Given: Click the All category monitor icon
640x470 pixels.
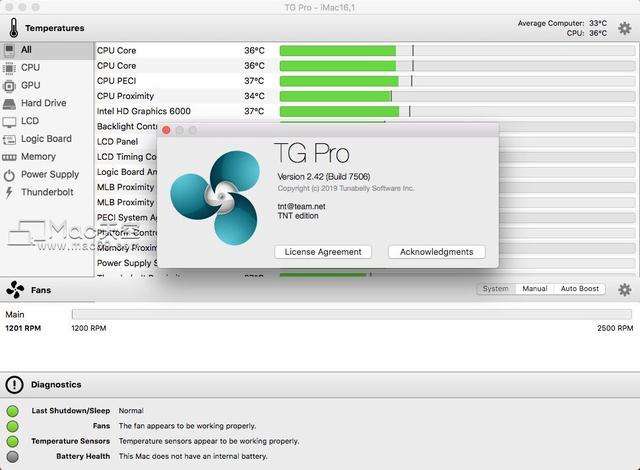Looking at the screenshot, I should [x=9, y=50].
